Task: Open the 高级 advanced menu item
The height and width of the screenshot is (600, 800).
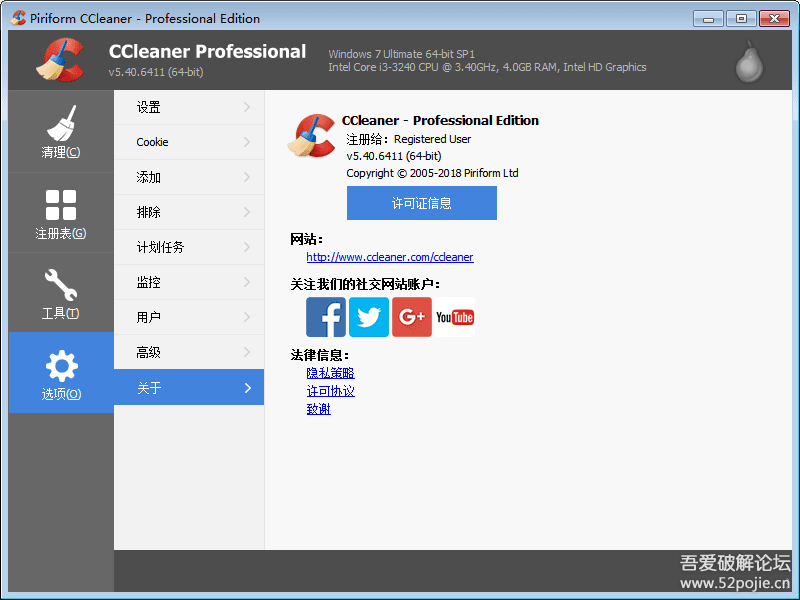Action: [189, 352]
